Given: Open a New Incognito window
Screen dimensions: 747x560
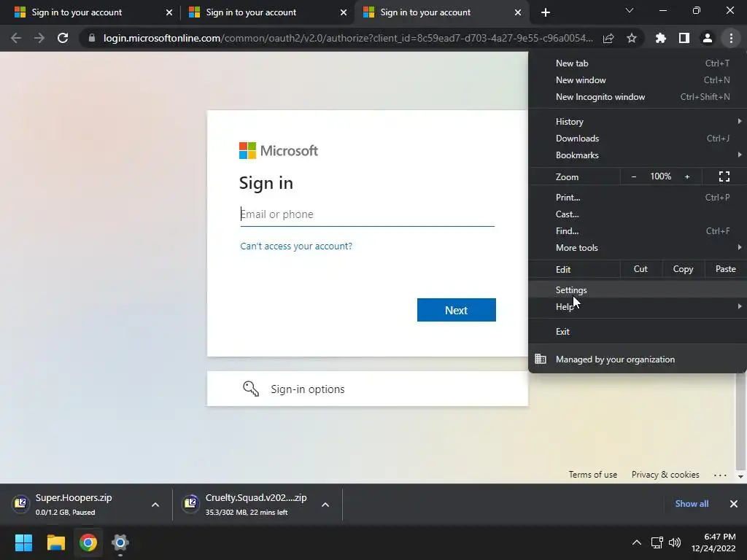Looking at the screenshot, I should 638,97.
